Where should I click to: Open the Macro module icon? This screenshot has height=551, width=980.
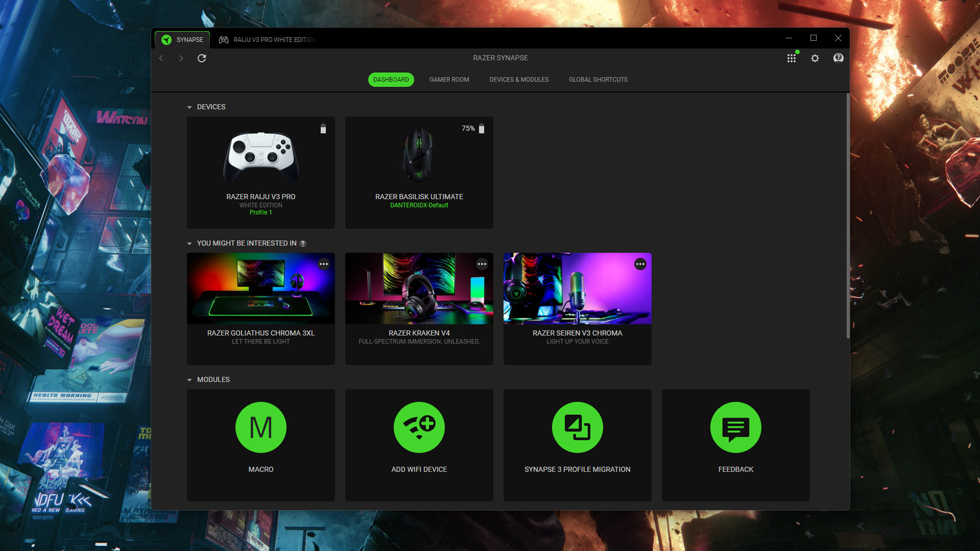[261, 428]
